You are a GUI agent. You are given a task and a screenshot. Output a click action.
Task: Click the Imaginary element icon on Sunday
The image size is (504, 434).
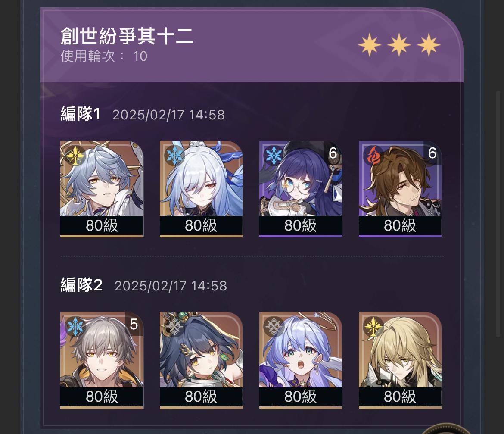75,156
